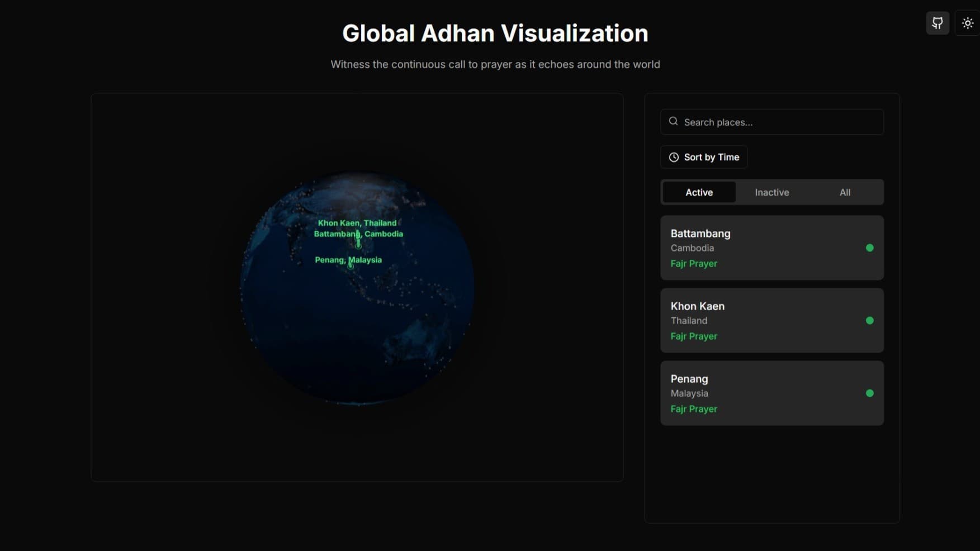Open the GitHub repository icon
Viewport: 980px width, 551px height.
click(938, 23)
